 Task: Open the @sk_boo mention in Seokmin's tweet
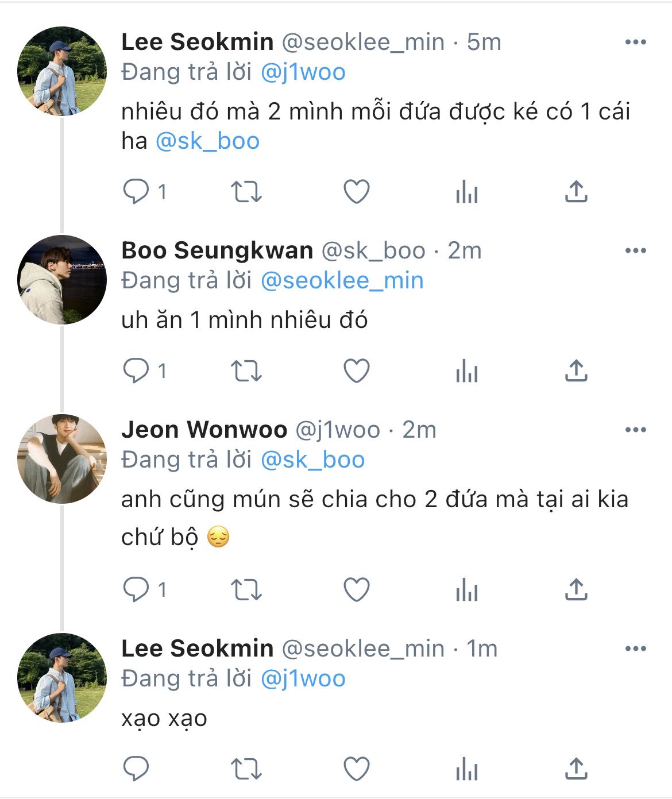[x=207, y=141]
